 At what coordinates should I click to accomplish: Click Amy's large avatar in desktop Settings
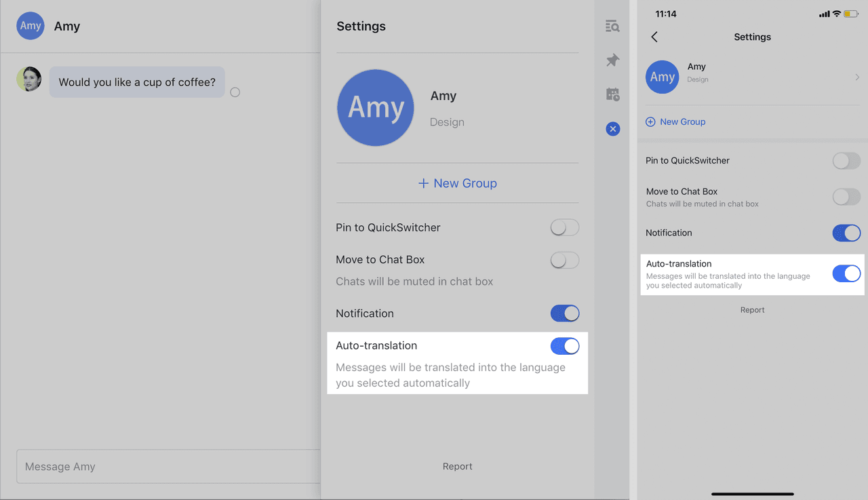pyautogui.click(x=376, y=107)
